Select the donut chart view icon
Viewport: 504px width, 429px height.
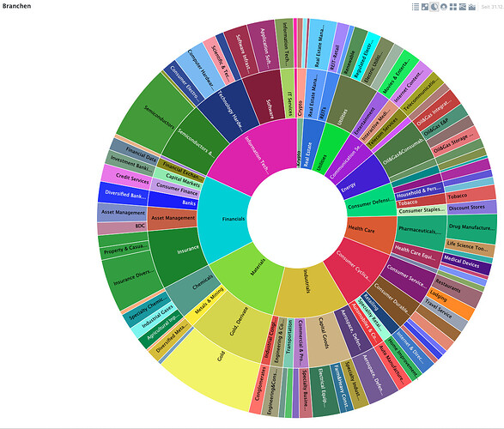click(x=444, y=7)
